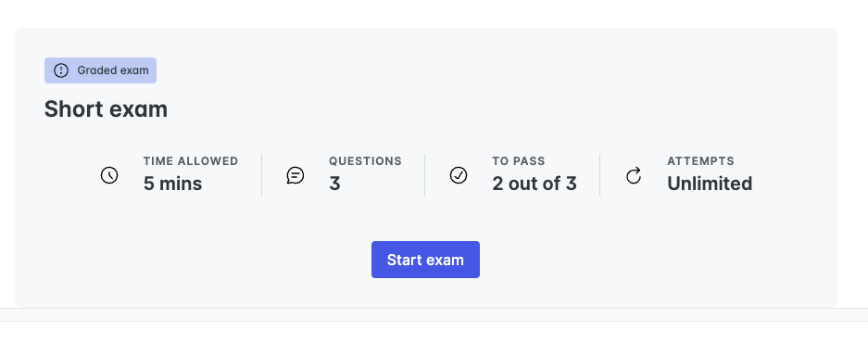Click the TIME ALLOWED label
The height and width of the screenshot is (356, 868).
click(191, 161)
